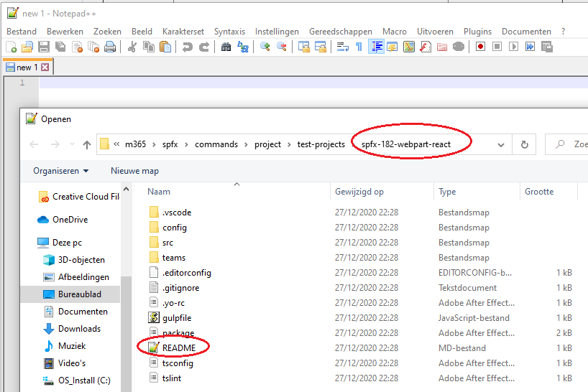Toggle the Function List icon

(x=426, y=47)
